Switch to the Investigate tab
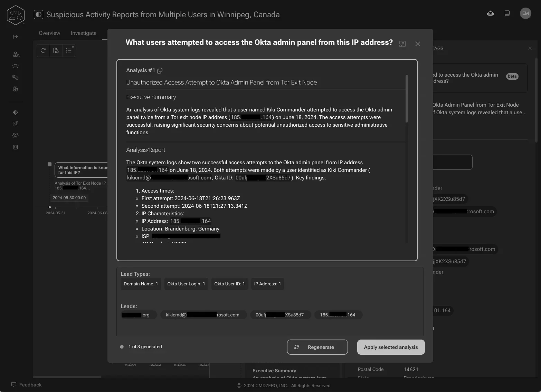The width and height of the screenshot is (541, 392). click(84, 33)
